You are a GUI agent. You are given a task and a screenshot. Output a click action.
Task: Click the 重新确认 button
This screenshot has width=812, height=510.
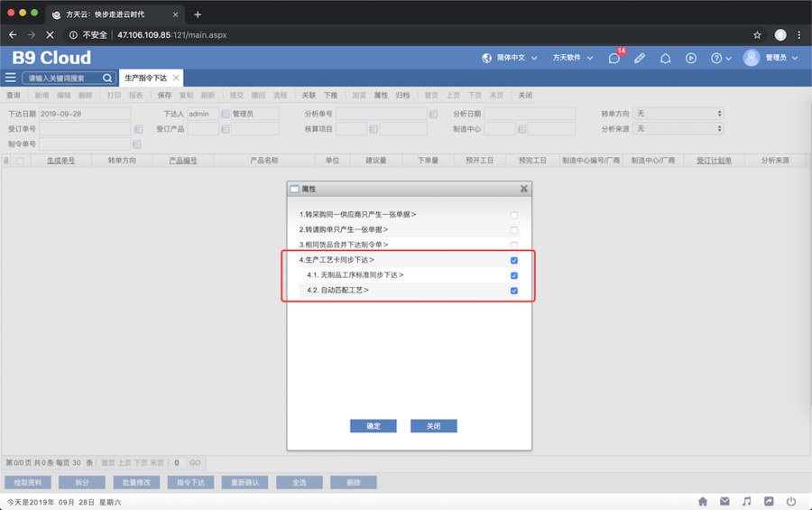pos(245,483)
